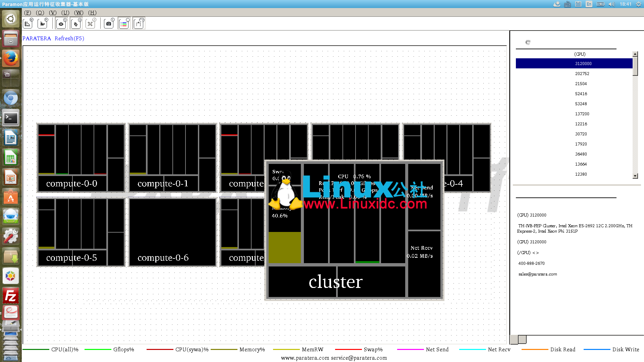Open the (F) menu
This screenshot has width=644, height=362.
(28, 13)
